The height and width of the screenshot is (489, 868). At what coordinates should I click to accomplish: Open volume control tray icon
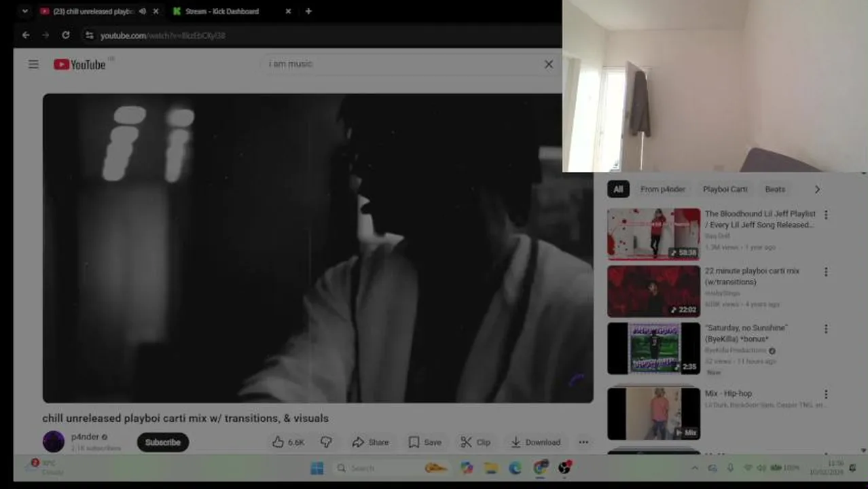pos(761,468)
